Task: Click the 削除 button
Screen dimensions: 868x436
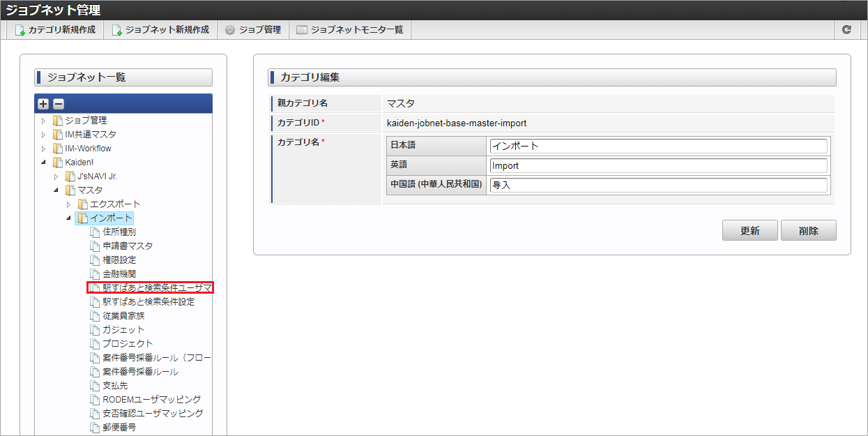Action: pos(809,231)
